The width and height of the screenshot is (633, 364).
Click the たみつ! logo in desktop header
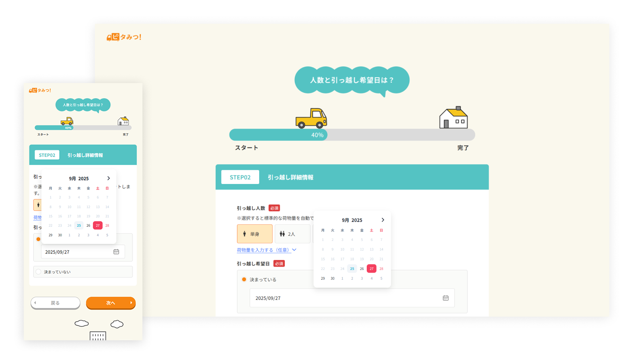124,37
